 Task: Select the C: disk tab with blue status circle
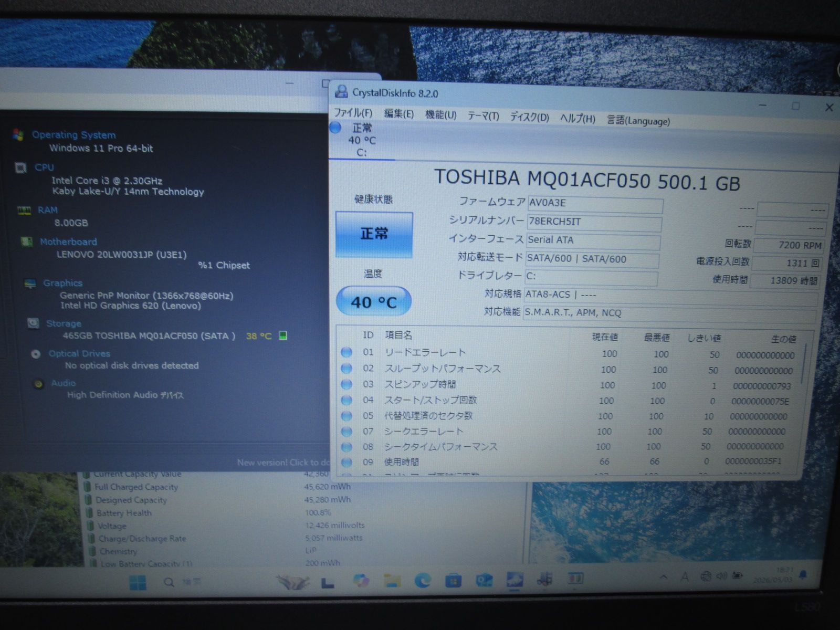[361, 140]
